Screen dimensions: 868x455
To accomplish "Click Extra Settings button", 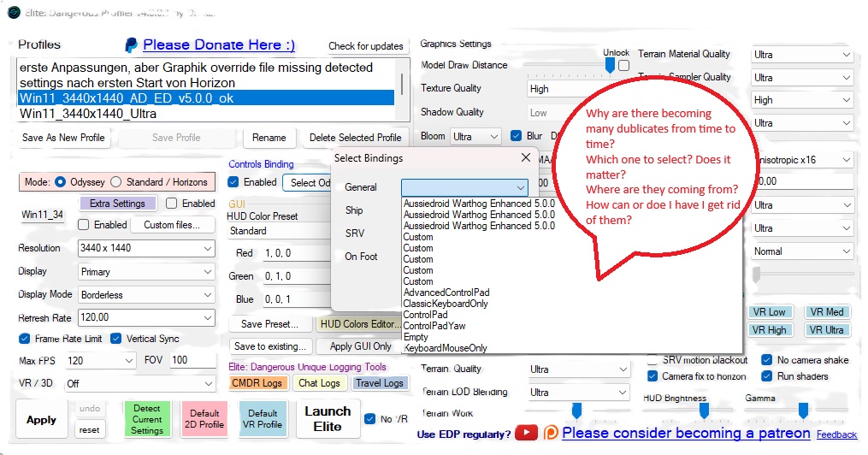I will [117, 204].
